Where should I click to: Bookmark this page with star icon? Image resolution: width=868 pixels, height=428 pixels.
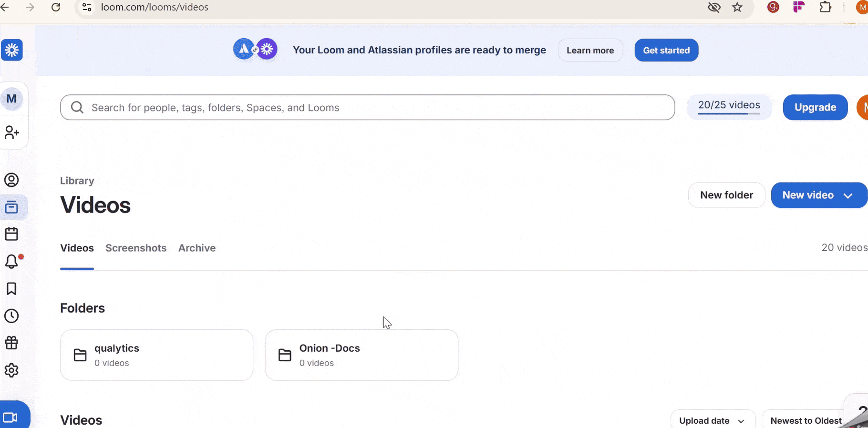[x=737, y=7]
